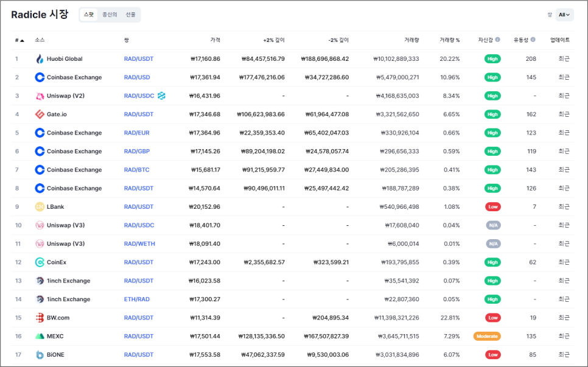Viewport: 588px width, 367px height.
Task: Click the Gate.io red logo
Action: point(40,114)
